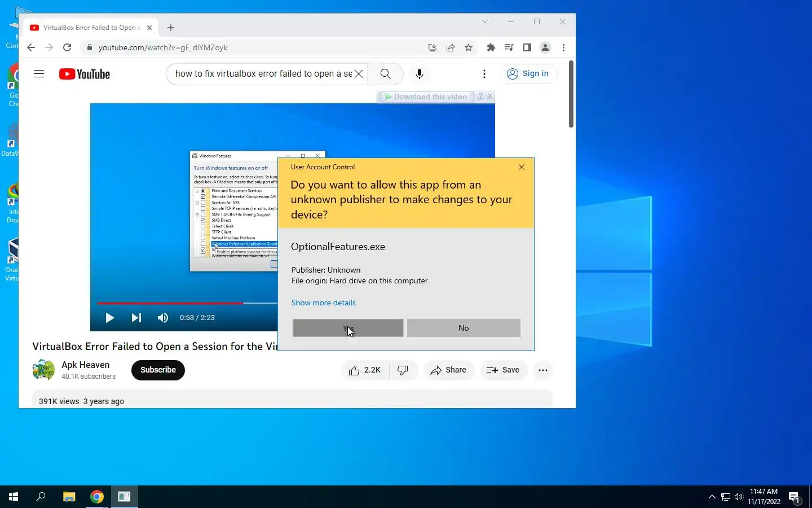812x508 pixels.
Task: Open Windows taskbar search
Action: click(x=41, y=497)
